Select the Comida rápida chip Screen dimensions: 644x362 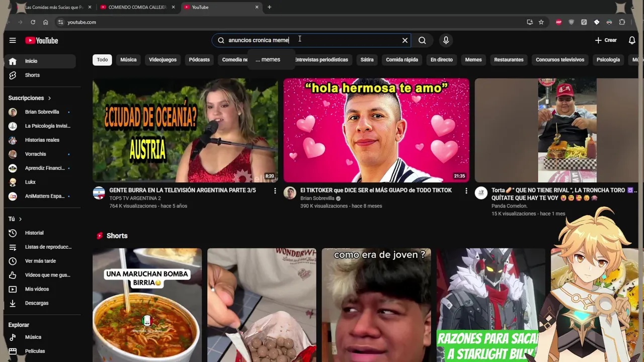click(402, 60)
